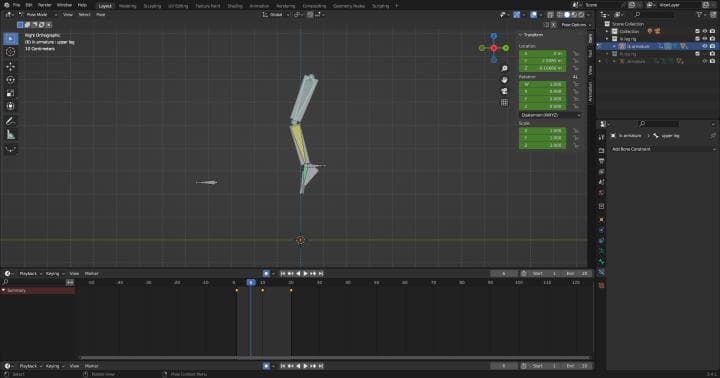Image resolution: width=720 pixels, height=378 pixels.
Task: Pin the properties context with the pin icon
Action: click(x=713, y=136)
